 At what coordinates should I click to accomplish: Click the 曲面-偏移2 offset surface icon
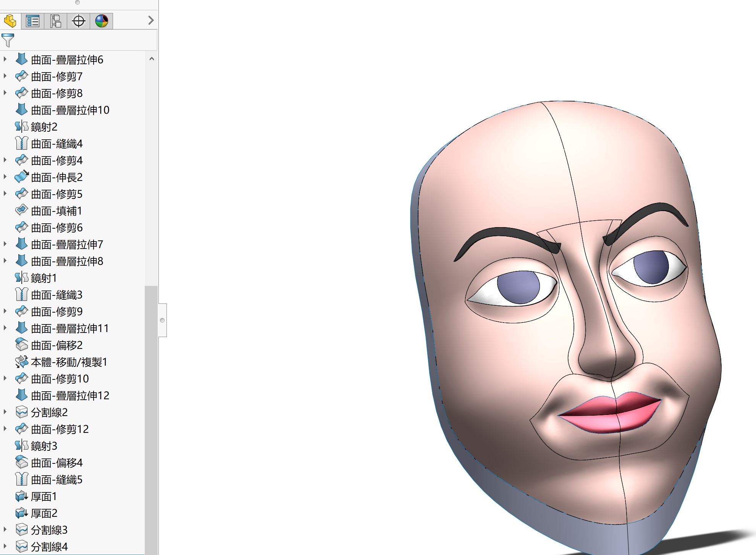(22, 345)
